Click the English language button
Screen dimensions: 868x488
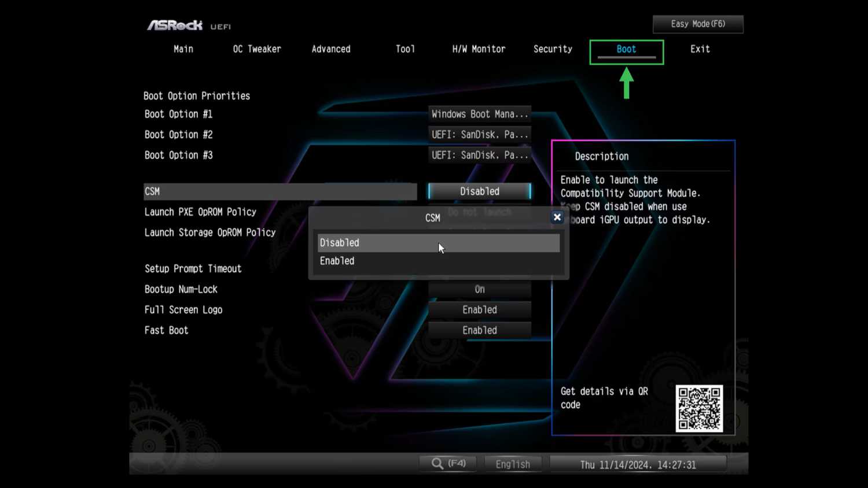click(x=513, y=464)
